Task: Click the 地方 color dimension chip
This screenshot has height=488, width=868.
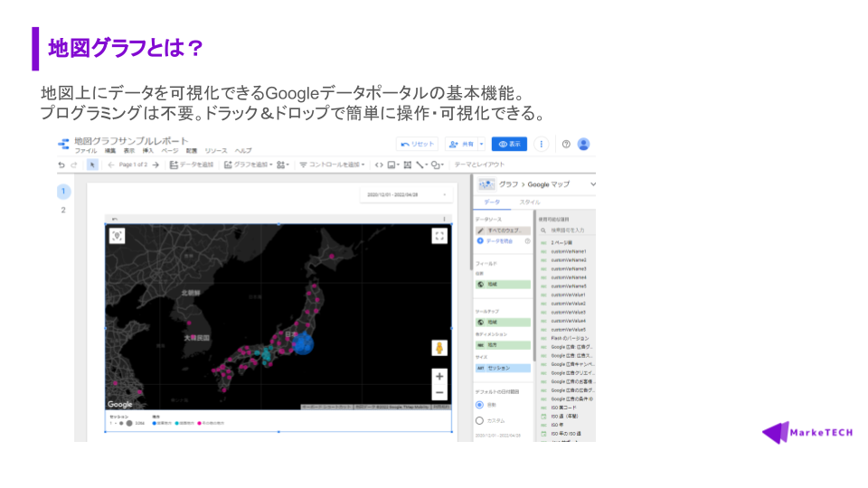Action: (x=503, y=345)
